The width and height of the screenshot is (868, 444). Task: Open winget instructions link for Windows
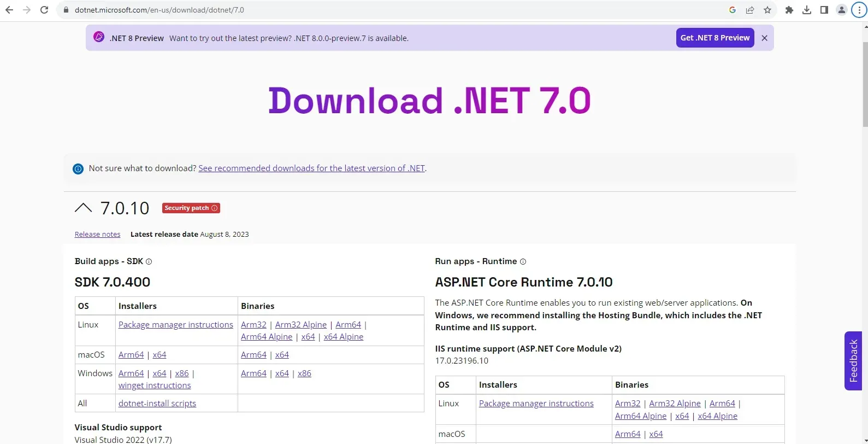[155, 385]
